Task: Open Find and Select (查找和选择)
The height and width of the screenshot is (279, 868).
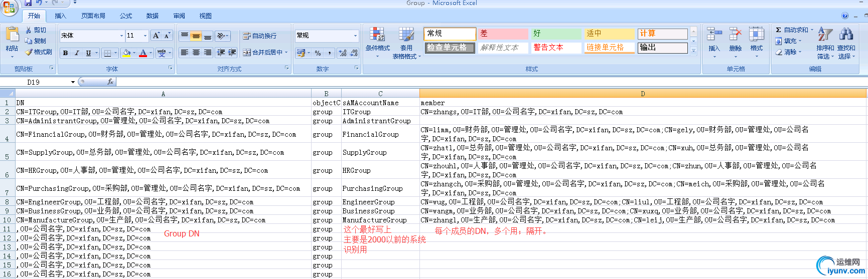Action: tap(846, 43)
